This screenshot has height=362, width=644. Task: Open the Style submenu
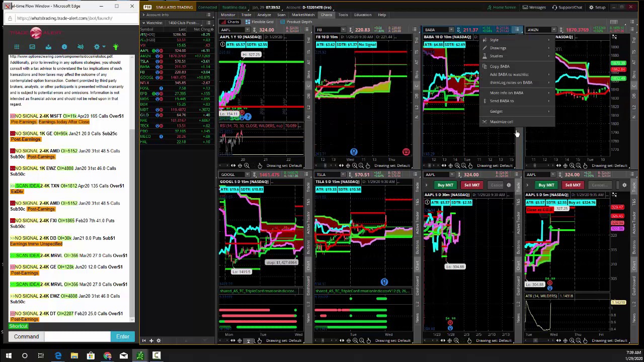tap(516, 40)
